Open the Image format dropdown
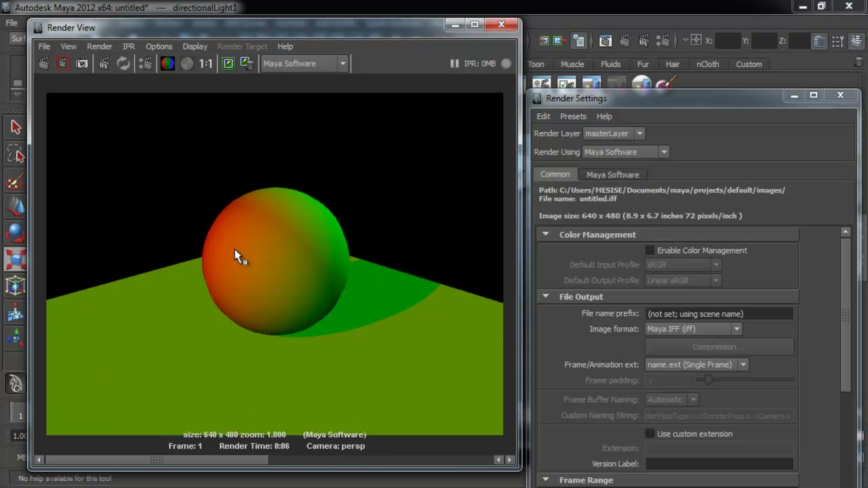The image size is (868, 488). (x=693, y=329)
